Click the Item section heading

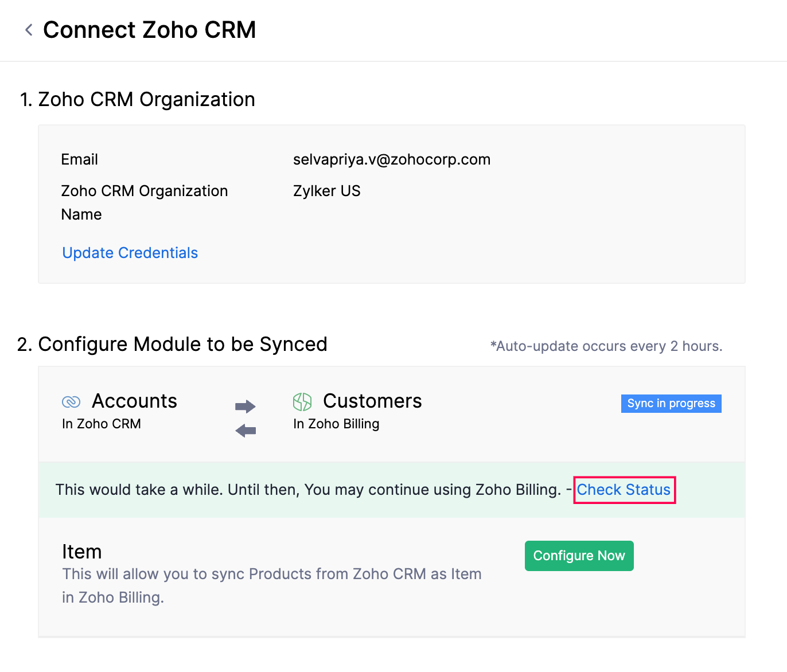click(x=81, y=552)
